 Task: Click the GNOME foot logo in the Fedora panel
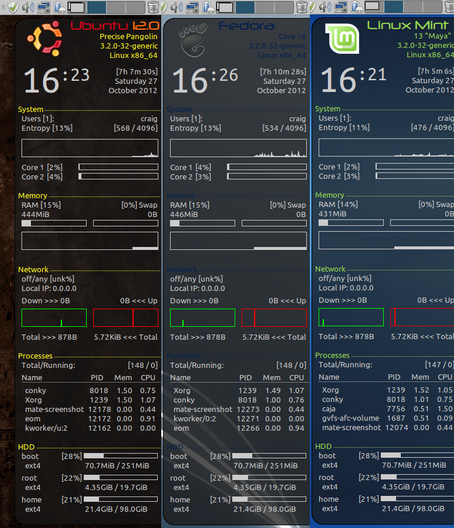pyautogui.click(x=193, y=39)
